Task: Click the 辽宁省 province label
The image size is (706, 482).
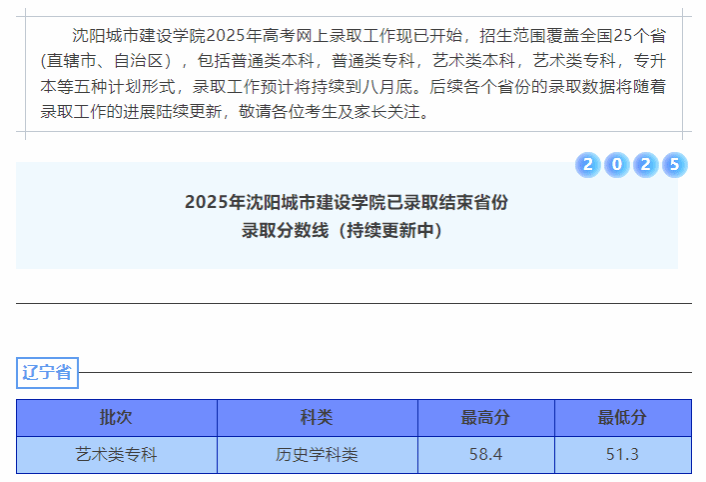Action: [x=47, y=373]
